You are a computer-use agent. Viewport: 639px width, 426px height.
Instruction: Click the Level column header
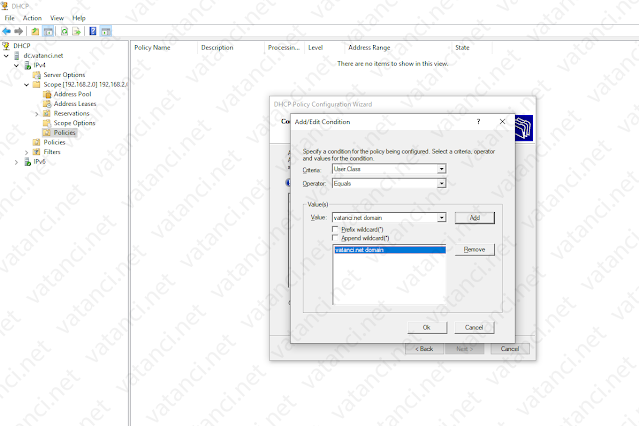coord(325,48)
